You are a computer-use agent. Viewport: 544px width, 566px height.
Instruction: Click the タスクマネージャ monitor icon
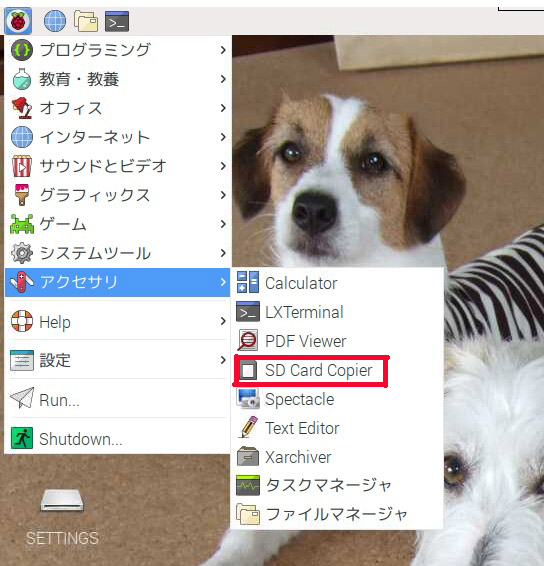[x=248, y=485]
